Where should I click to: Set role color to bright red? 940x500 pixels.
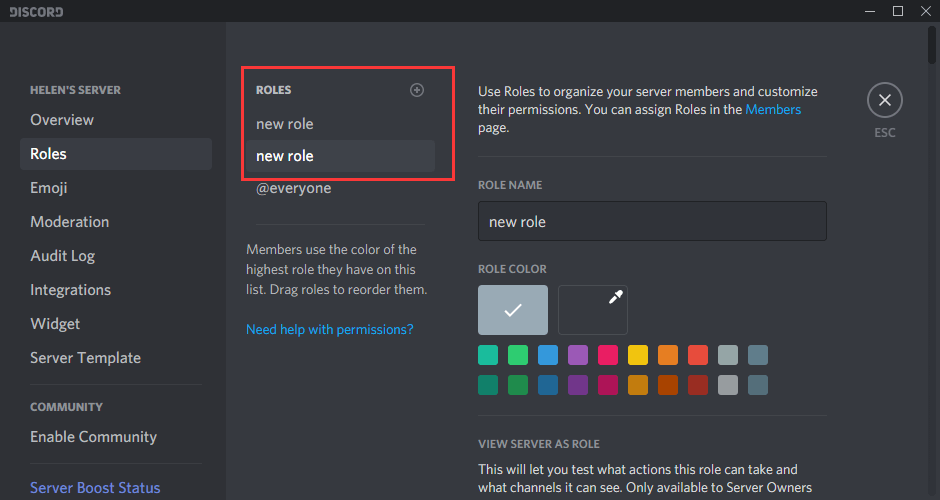point(698,355)
